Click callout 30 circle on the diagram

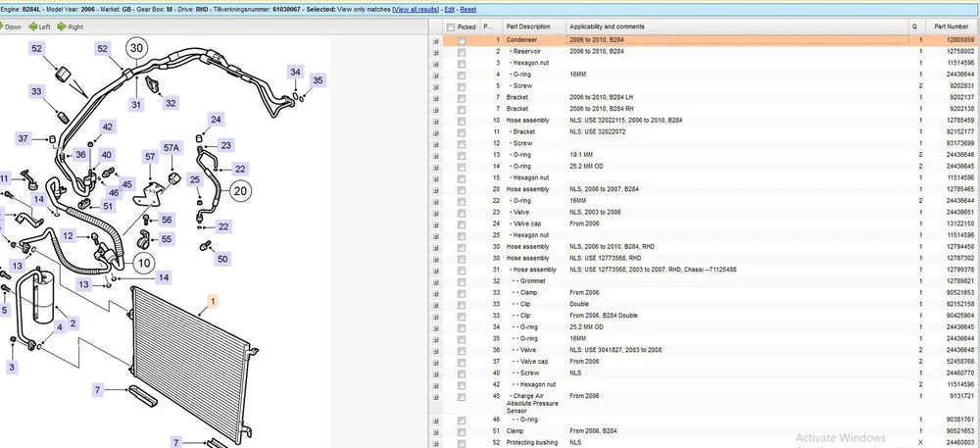click(x=137, y=48)
